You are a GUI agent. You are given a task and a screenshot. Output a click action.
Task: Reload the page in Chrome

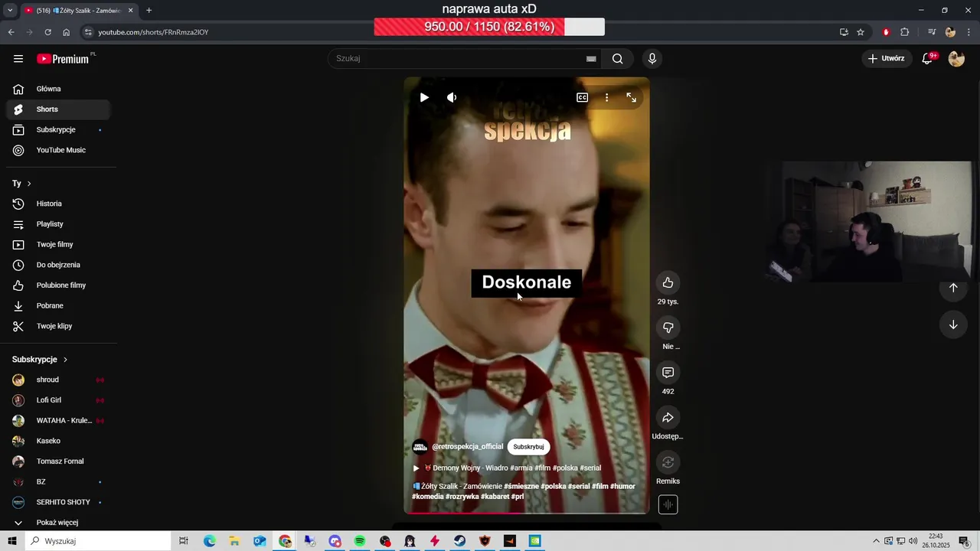47,32
